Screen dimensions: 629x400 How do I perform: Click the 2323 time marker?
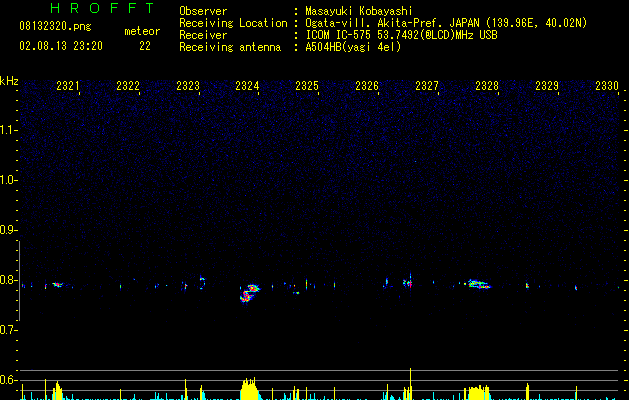click(188, 86)
